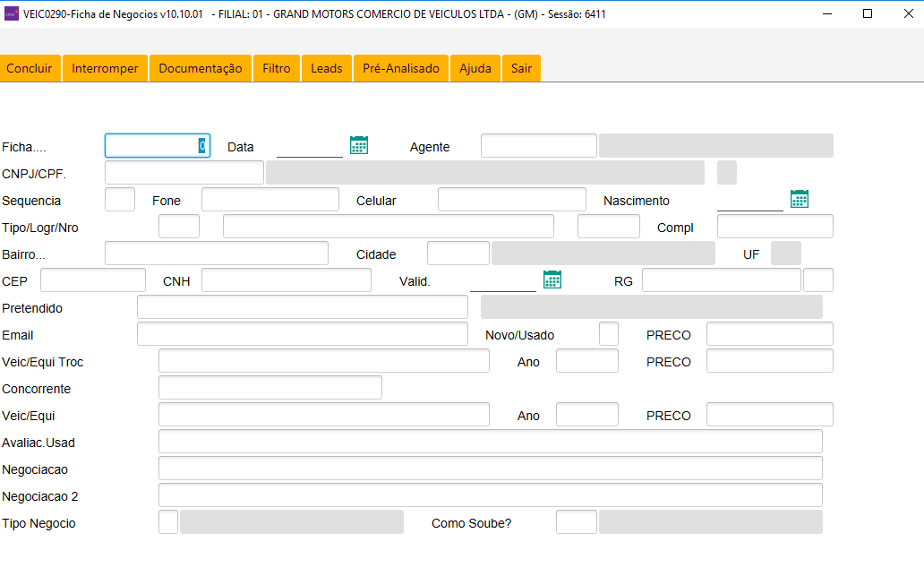
Task: Close the Ficha de Negocios window
Action: 908,13
